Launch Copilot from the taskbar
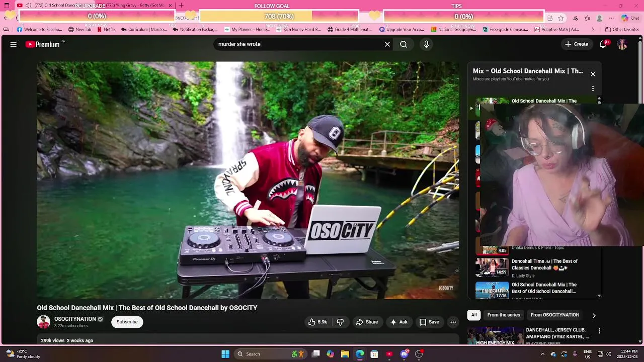The width and height of the screenshot is (644, 362). (331, 354)
